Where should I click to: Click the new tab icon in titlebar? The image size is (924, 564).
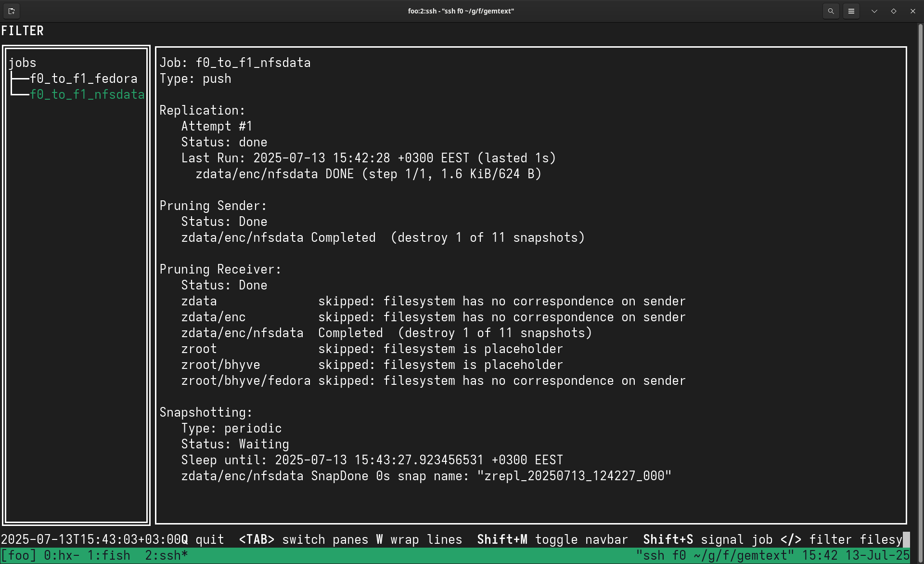12,11
